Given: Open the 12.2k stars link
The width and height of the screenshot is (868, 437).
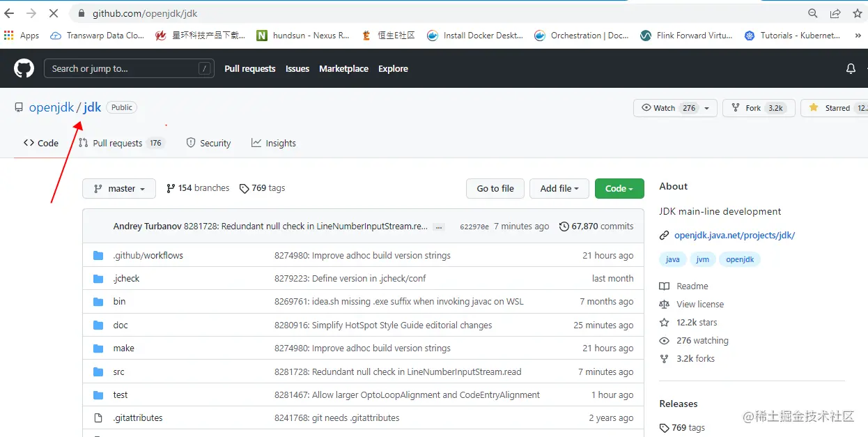Looking at the screenshot, I should (x=688, y=323).
